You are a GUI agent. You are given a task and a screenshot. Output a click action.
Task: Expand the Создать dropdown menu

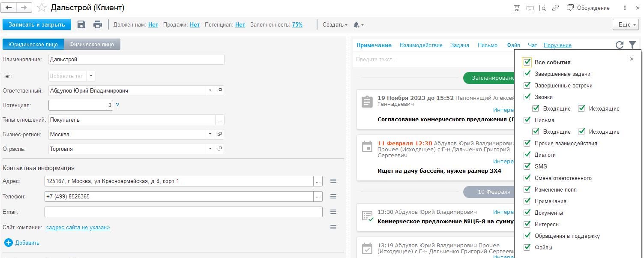click(x=335, y=25)
